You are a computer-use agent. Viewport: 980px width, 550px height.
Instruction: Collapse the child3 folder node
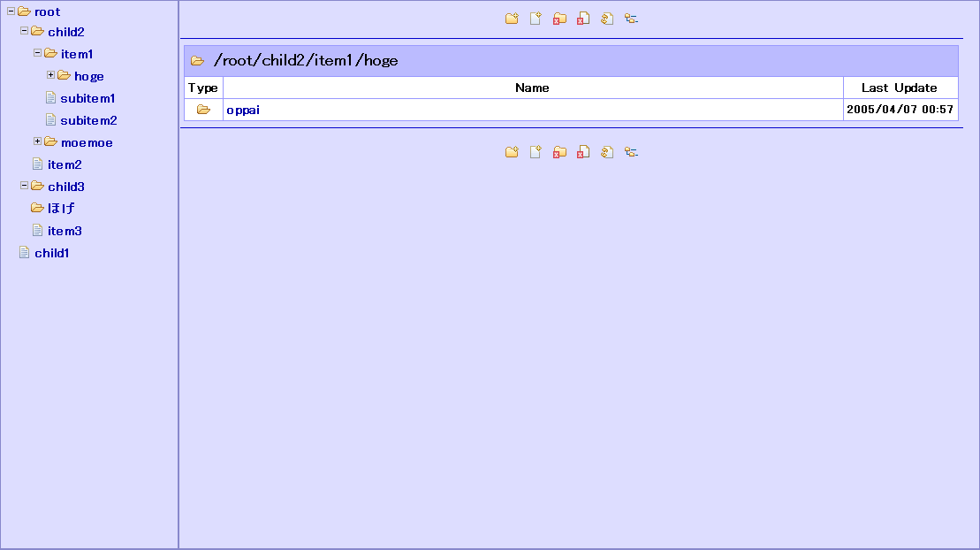(25, 186)
